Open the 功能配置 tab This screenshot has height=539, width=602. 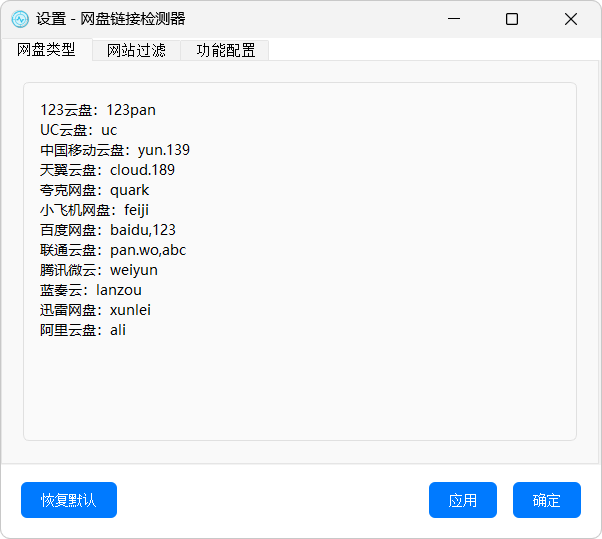click(x=226, y=50)
